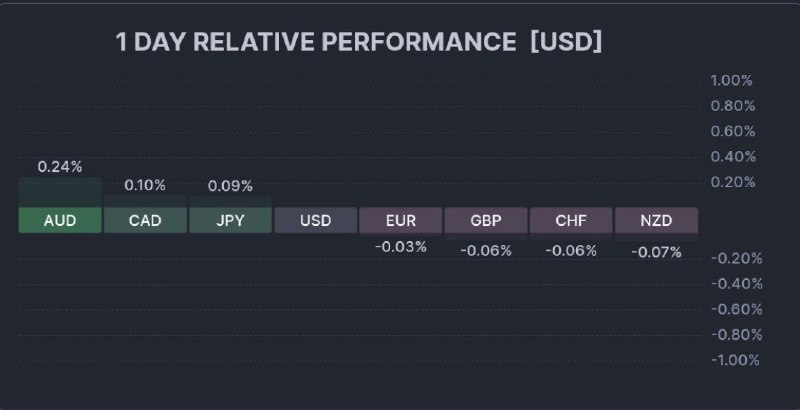Click the CHF currency tile
The image size is (800, 410).
571,220
